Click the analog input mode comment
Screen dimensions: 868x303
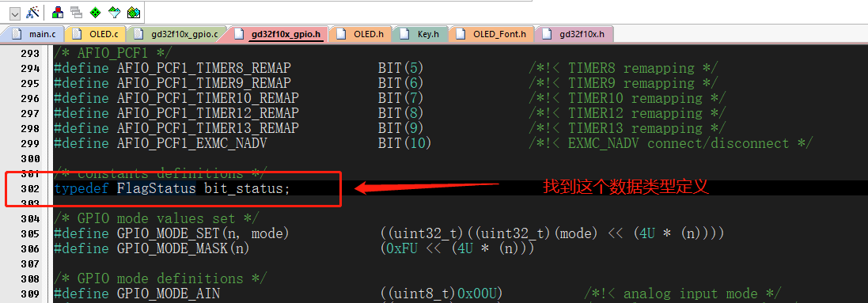click(x=683, y=294)
